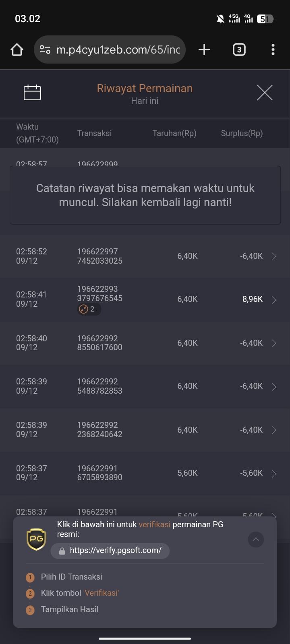Tap the 'Catatan riwayat' notice message

(145, 195)
